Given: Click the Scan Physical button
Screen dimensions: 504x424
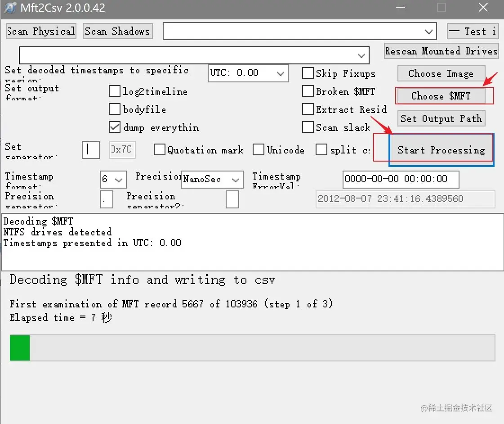Looking at the screenshot, I should click(41, 31).
